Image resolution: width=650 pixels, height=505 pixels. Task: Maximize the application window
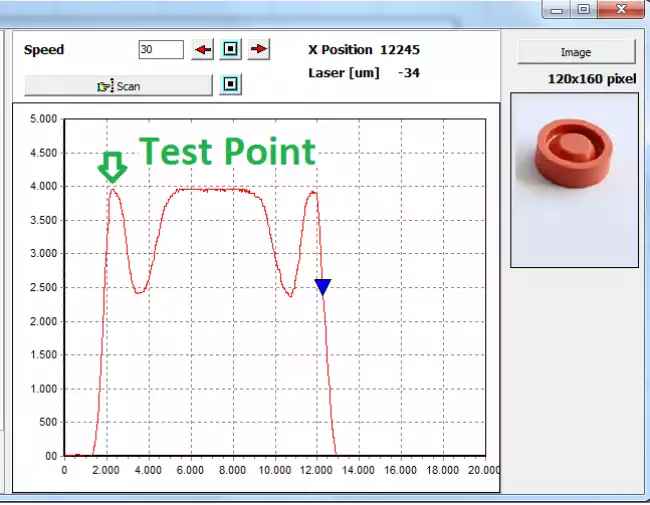[x=583, y=9]
